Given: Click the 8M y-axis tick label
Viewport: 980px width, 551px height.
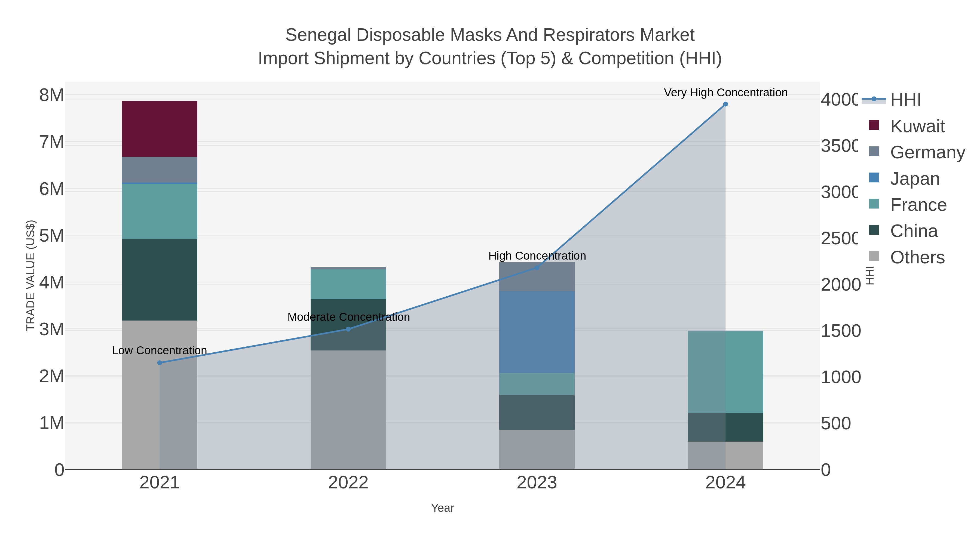Looking at the screenshot, I should [x=52, y=95].
